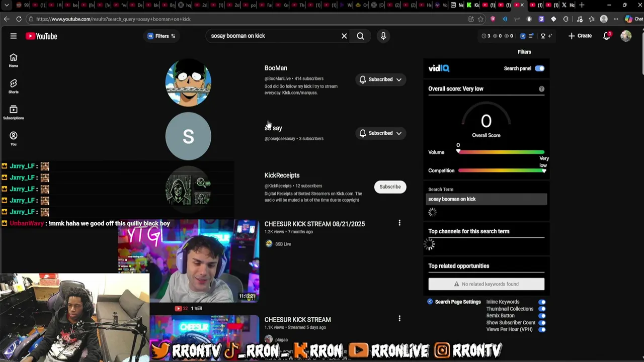Open the You section in the sidebar
The height and width of the screenshot is (362, 644).
[x=14, y=139]
